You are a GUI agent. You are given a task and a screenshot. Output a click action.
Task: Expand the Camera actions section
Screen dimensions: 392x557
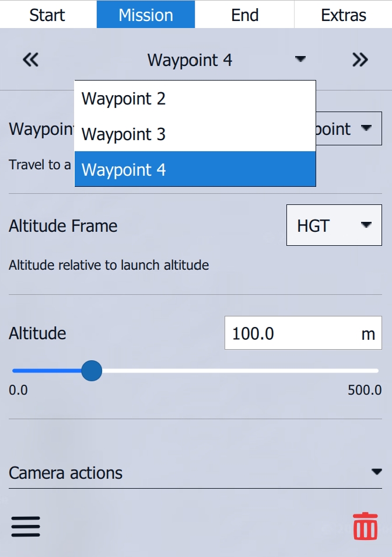(x=195, y=472)
